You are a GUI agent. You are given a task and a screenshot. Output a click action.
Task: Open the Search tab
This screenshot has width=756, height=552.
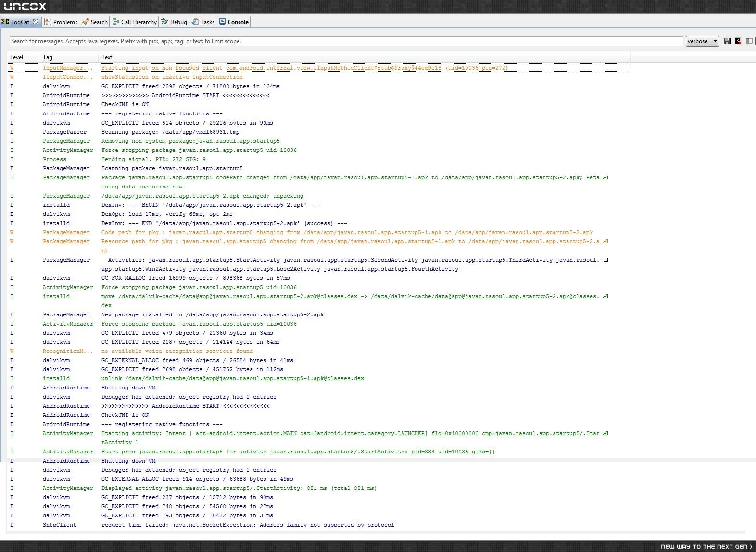[x=95, y=22]
